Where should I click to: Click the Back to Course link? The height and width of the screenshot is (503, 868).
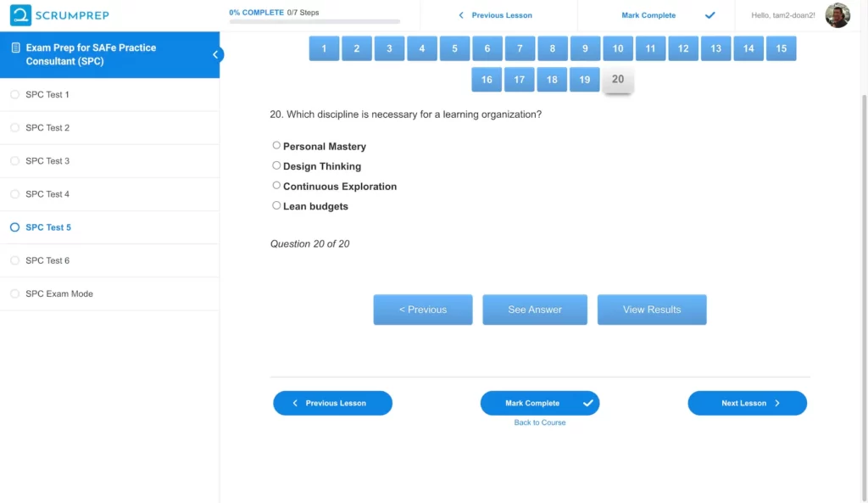click(540, 422)
